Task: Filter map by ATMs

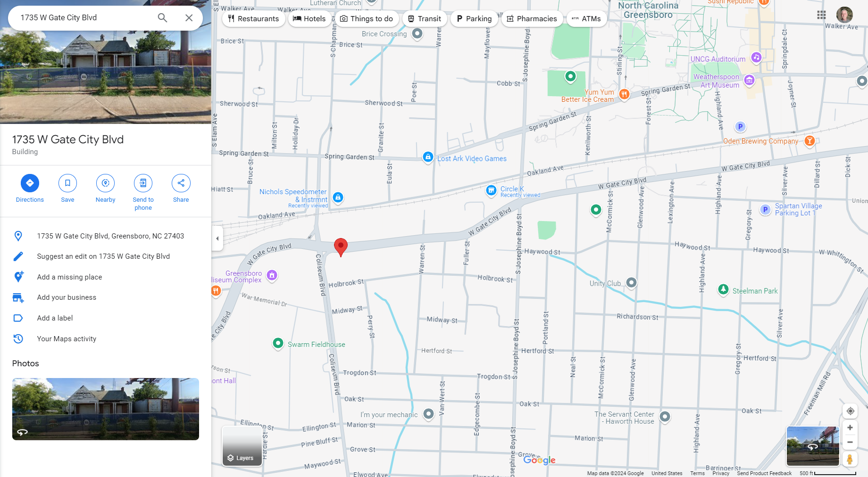Action: pyautogui.click(x=586, y=19)
